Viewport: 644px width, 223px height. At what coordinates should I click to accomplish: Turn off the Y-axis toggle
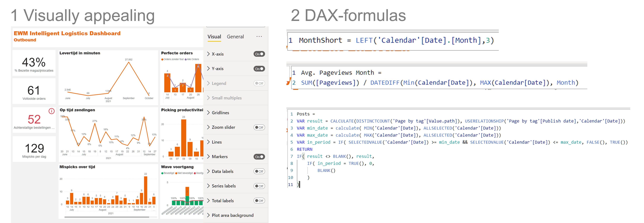259,69
